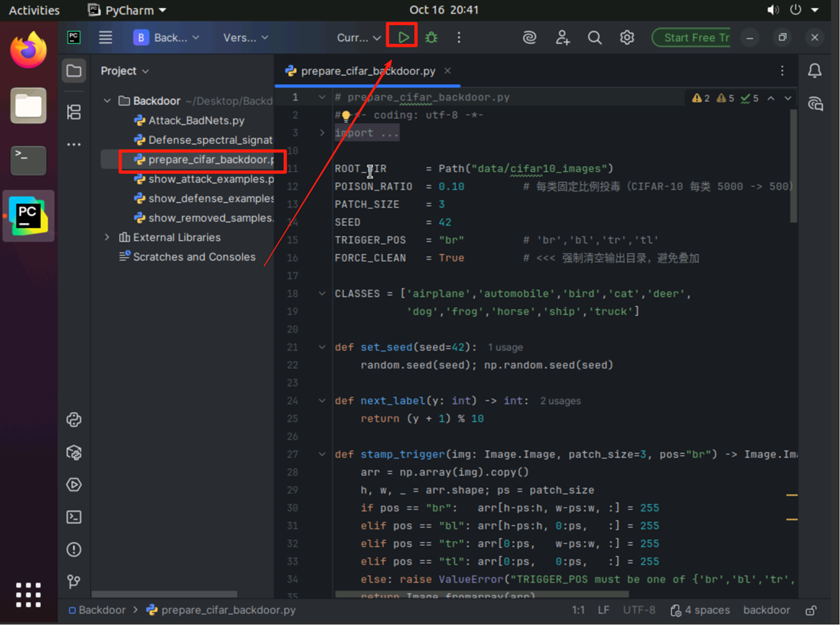This screenshot has height=625, width=840.
Task: Toggle the Project tool window folder icon
Action: point(74,70)
